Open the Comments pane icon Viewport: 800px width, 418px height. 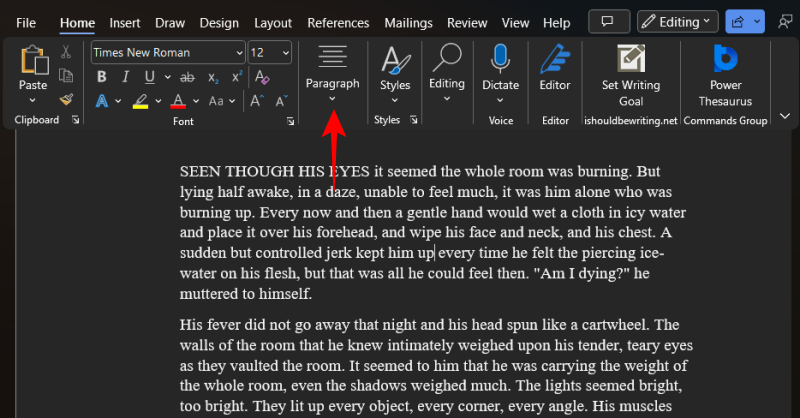pos(608,21)
